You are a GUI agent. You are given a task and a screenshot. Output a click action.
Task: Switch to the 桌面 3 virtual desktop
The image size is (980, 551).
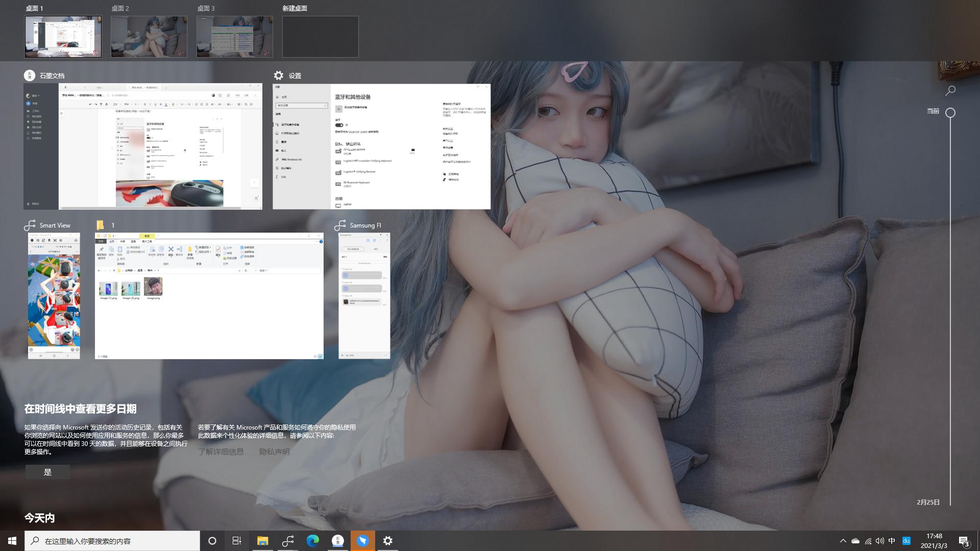235,36
